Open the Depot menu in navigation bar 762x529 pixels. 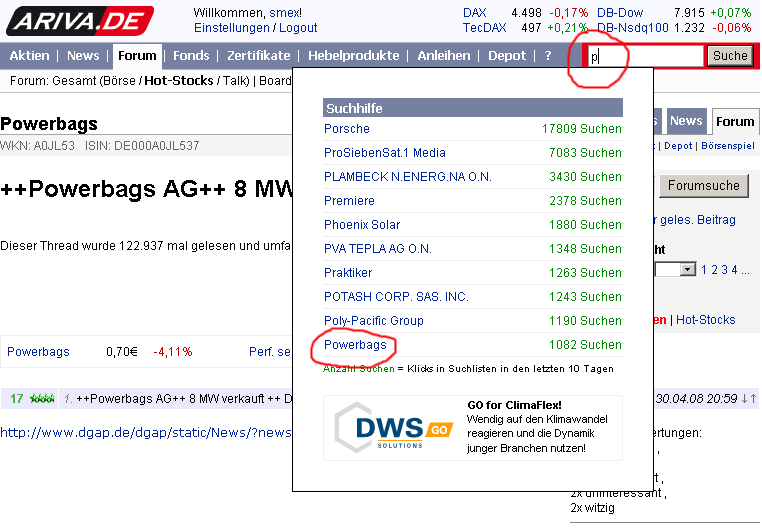(x=507, y=56)
